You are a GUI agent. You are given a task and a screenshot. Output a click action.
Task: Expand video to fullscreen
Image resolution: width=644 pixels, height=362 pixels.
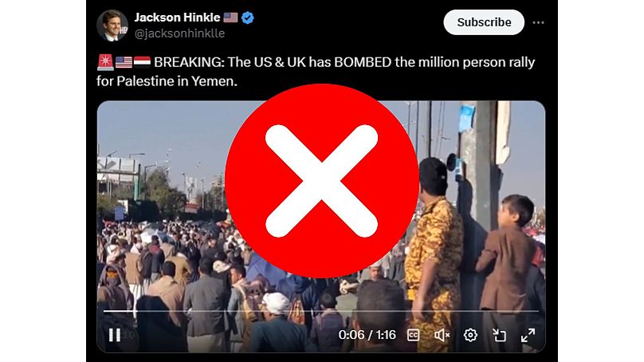pyautogui.click(x=528, y=336)
